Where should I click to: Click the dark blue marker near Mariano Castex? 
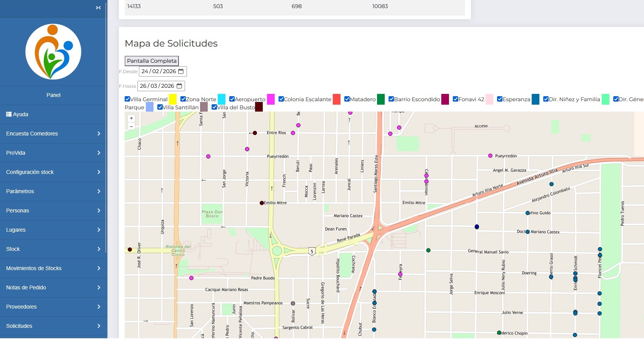tap(477, 227)
